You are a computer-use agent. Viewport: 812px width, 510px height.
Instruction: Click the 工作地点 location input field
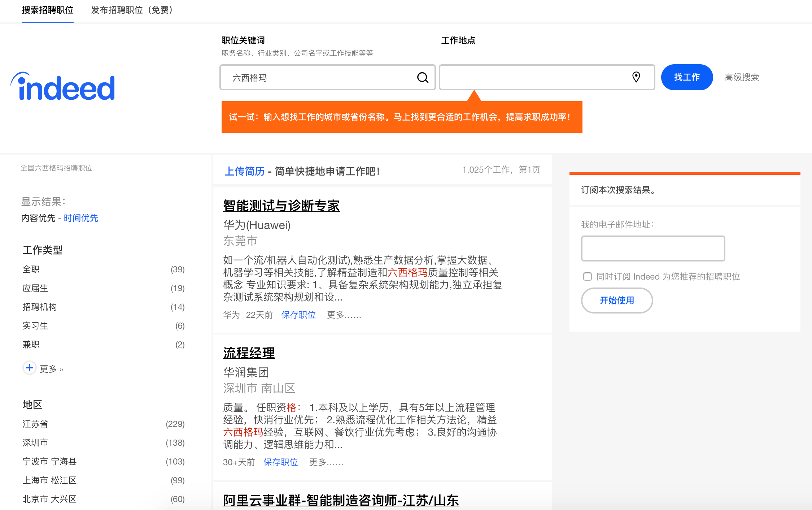coord(534,77)
